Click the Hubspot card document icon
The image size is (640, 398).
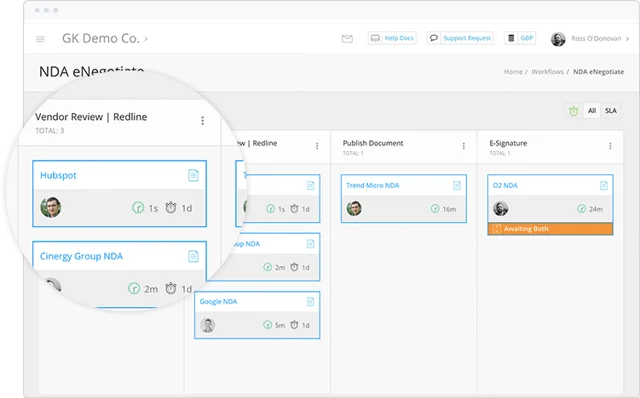click(193, 175)
